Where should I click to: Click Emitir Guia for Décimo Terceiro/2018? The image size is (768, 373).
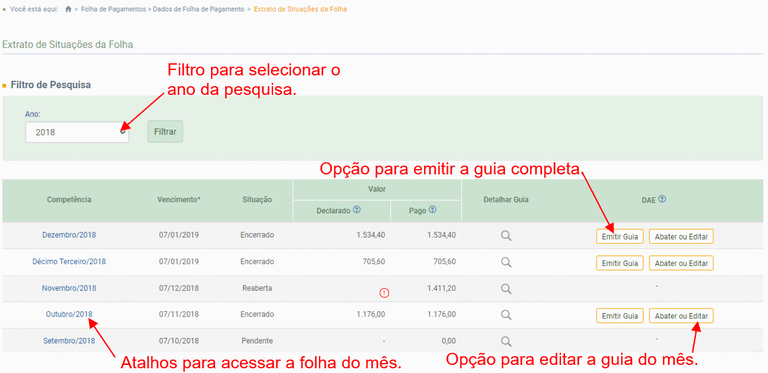(620, 263)
